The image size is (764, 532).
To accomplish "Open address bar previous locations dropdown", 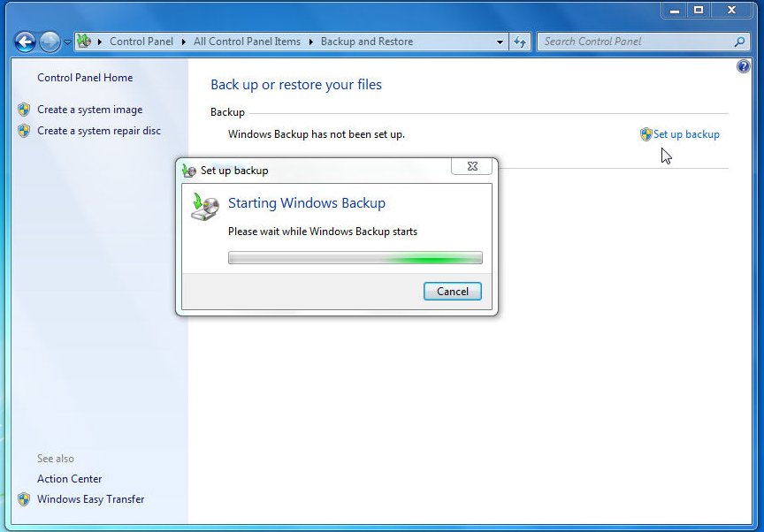I will click(500, 42).
